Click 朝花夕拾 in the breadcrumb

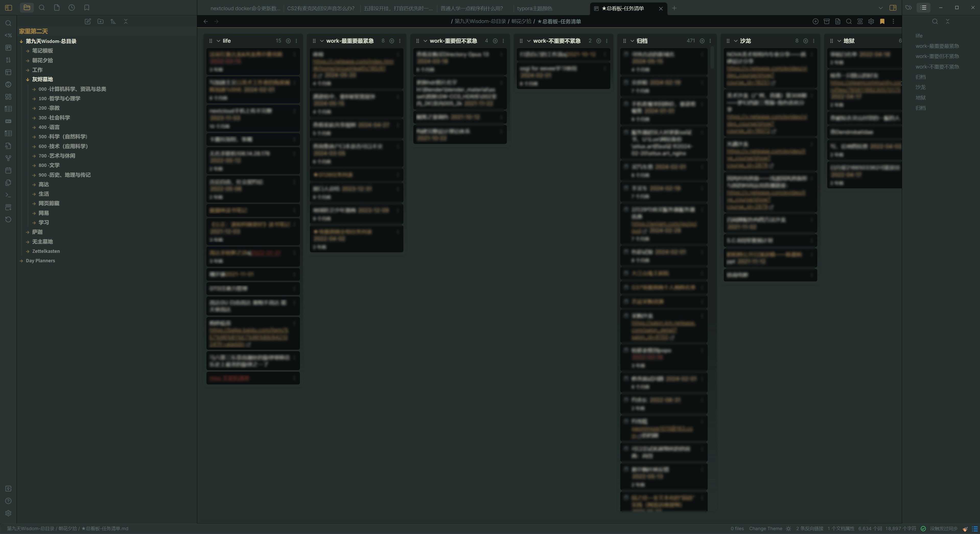click(x=521, y=21)
